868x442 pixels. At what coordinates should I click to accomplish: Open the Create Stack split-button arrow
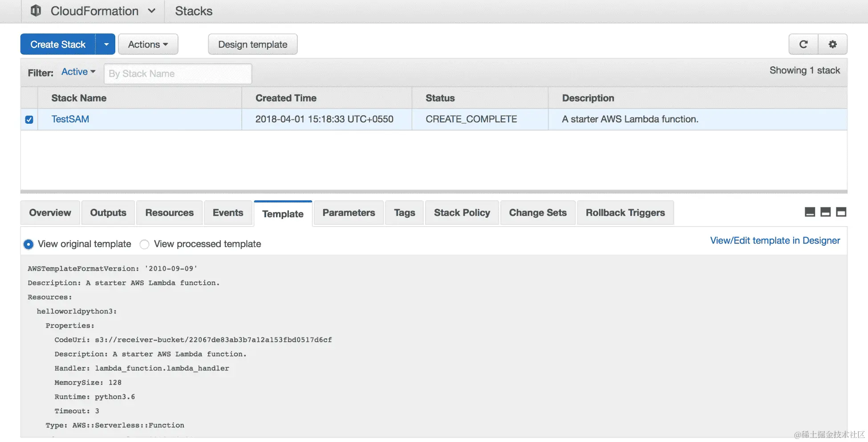pyautogui.click(x=106, y=44)
